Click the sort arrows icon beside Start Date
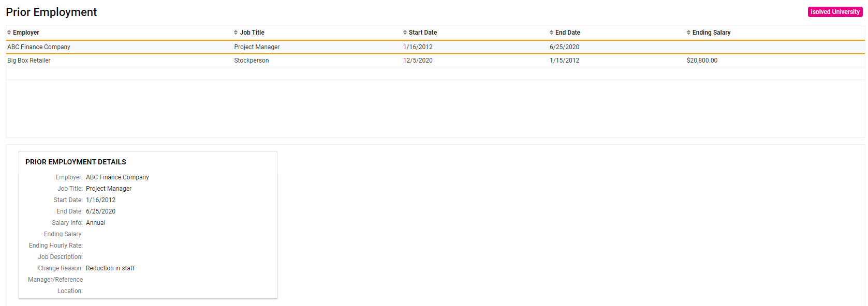The height and width of the screenshot is (306, 868). 405,33
